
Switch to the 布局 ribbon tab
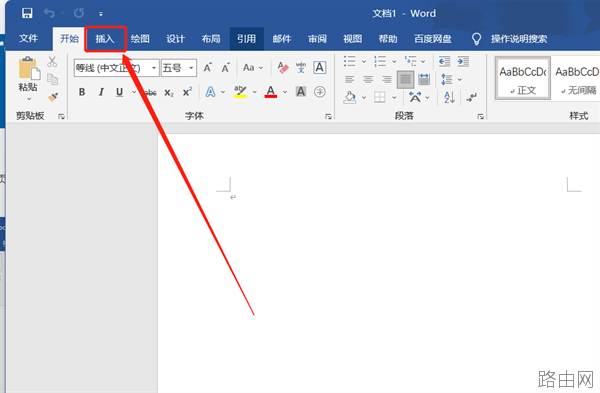tap(211, 38)
